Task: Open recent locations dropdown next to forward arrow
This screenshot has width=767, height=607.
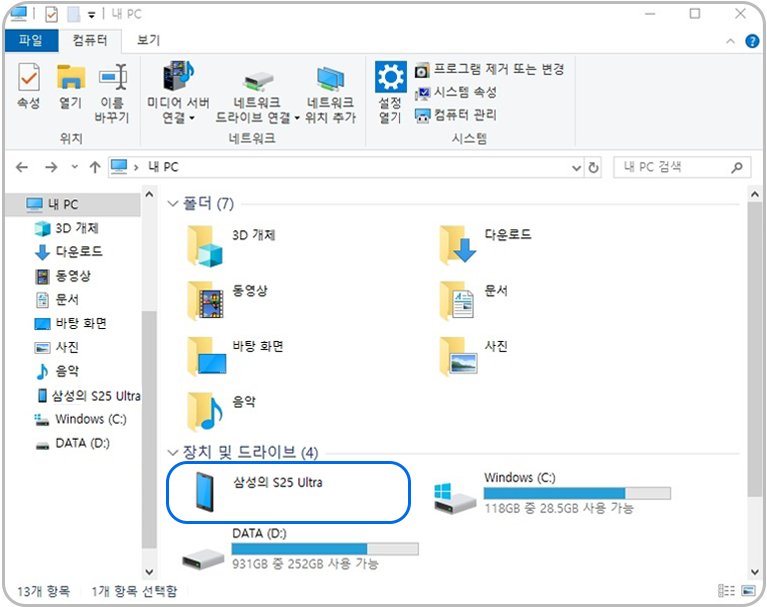Action: tap(74, 167)
